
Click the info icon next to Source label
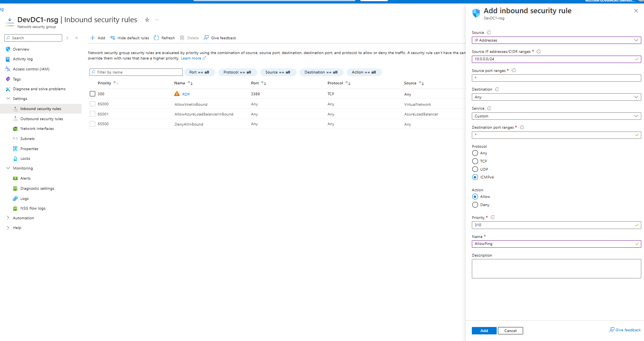point(489,33)
